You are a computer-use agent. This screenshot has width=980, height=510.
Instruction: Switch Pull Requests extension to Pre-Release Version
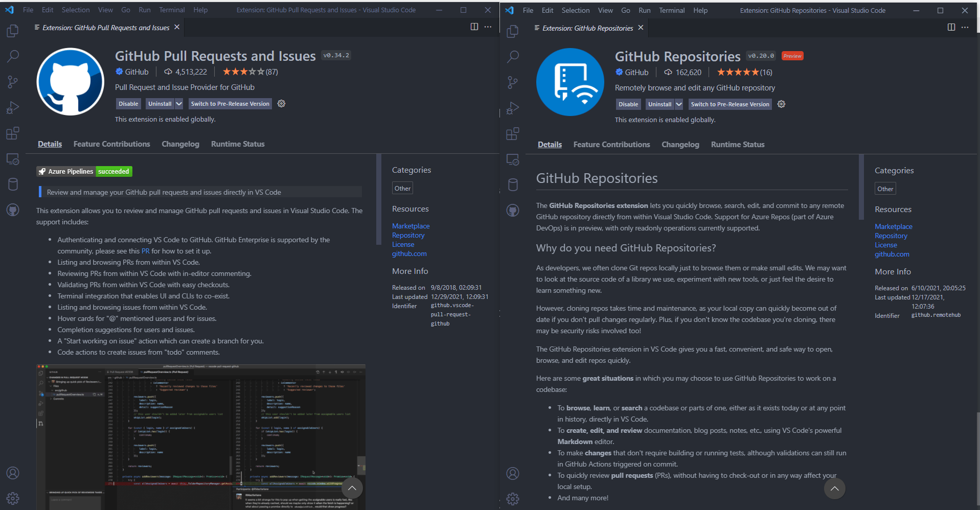pyautogui.click(x=230, y=104)
